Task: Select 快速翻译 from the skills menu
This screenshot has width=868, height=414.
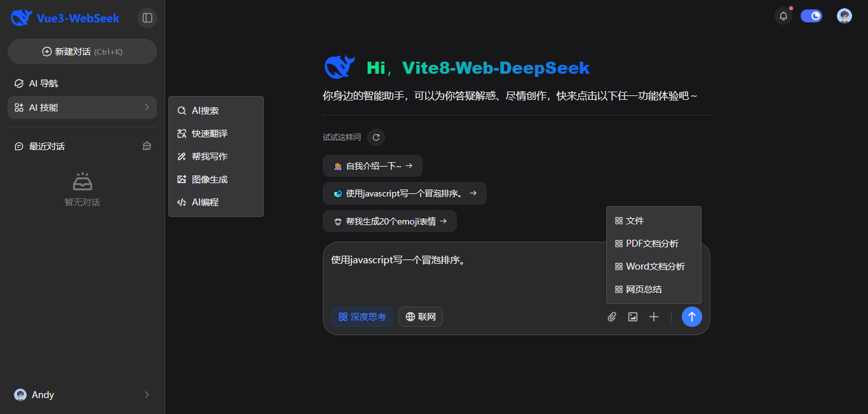Action: pyautogui.click(x=216, y=134)
